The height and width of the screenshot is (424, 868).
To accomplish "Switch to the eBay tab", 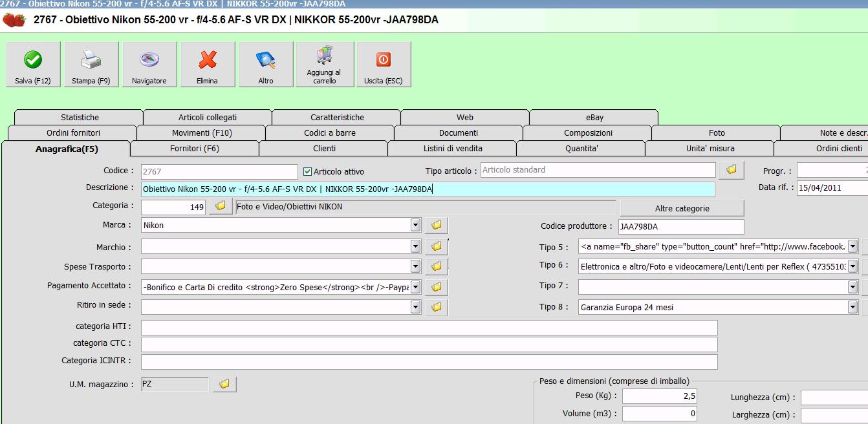I will [x=594, y=118].
